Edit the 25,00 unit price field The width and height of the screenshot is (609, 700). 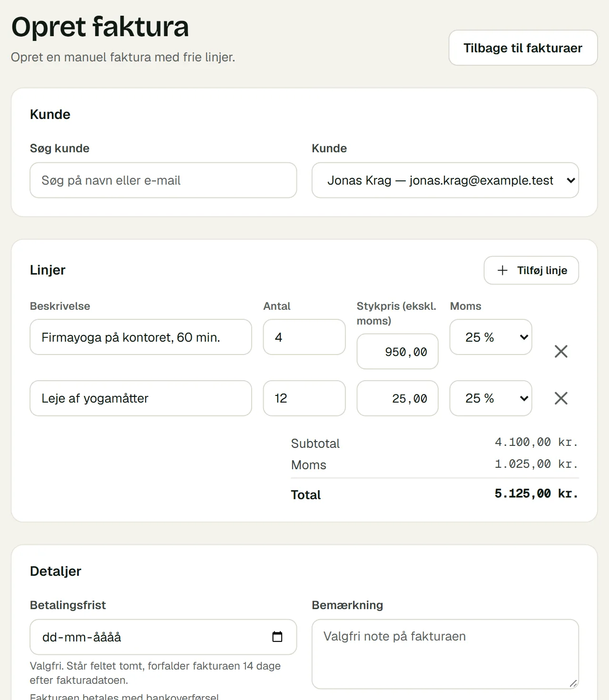click(x=397, y=398)
